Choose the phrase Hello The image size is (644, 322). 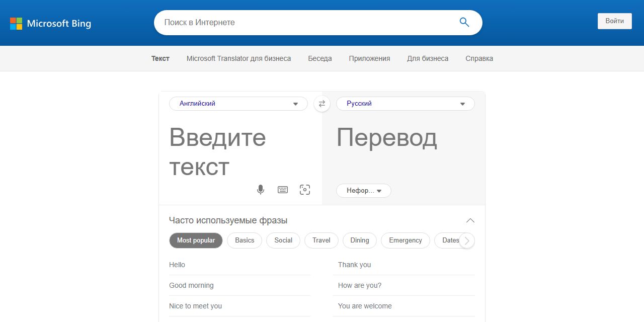pyautogui.click(x=239, y=265)
